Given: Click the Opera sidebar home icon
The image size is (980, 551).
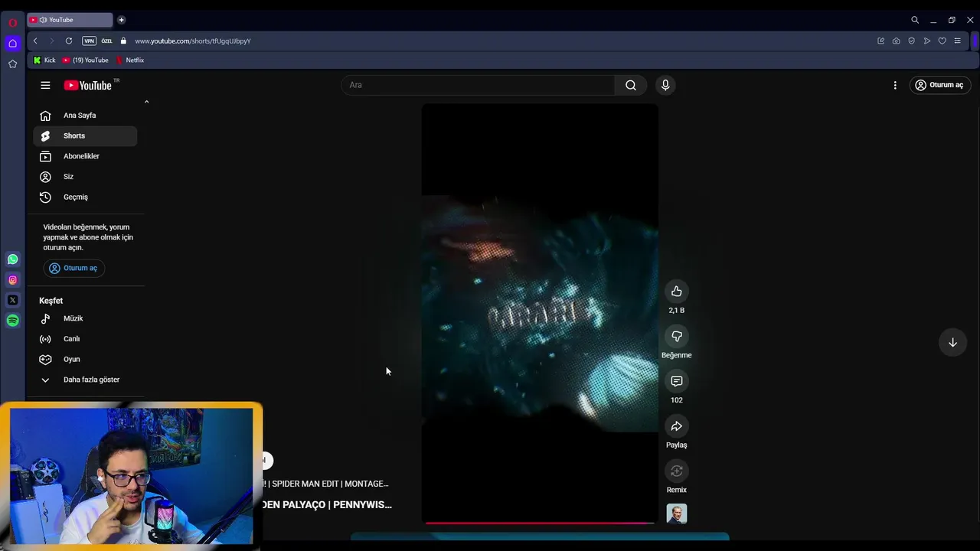Looking at the screenshot, I should pyautogui.click(x=12, y=43).
